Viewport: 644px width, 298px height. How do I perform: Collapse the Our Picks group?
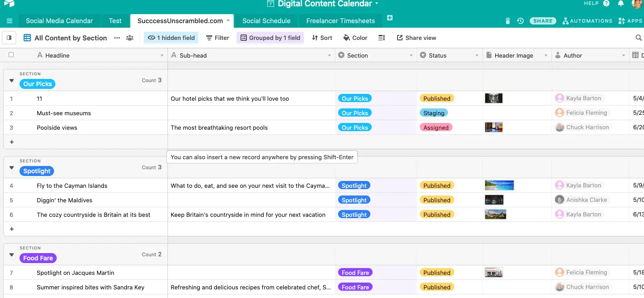12,81
